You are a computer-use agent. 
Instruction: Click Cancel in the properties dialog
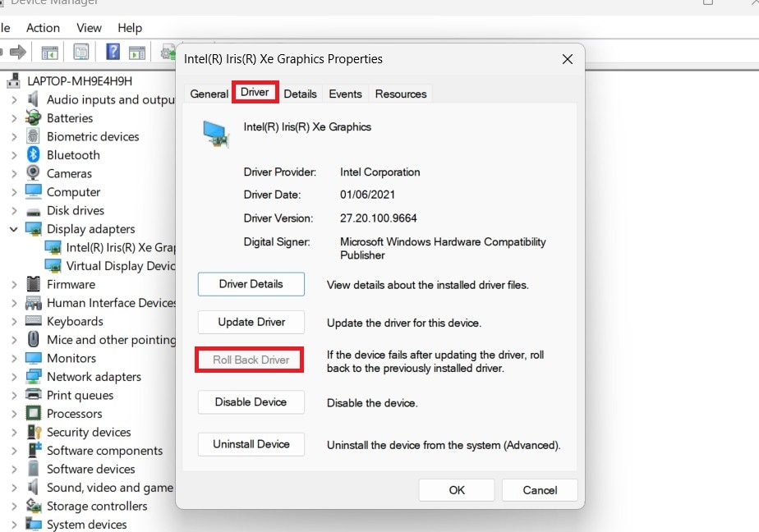(x=540, y=490)
